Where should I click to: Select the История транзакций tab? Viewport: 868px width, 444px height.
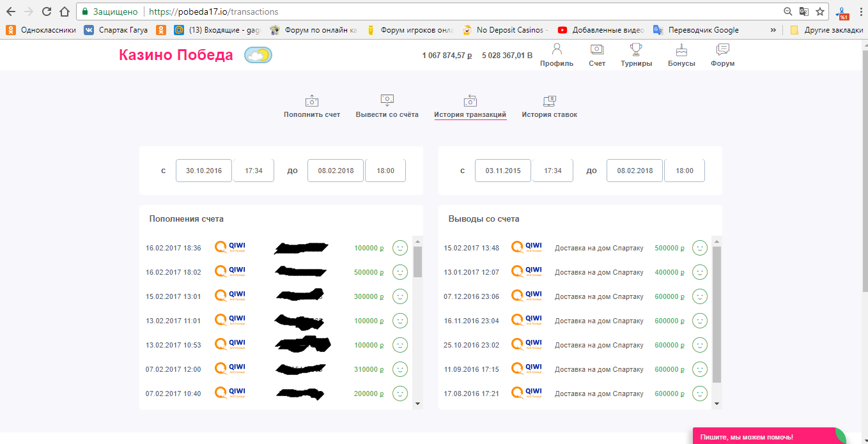pos(470,114)
